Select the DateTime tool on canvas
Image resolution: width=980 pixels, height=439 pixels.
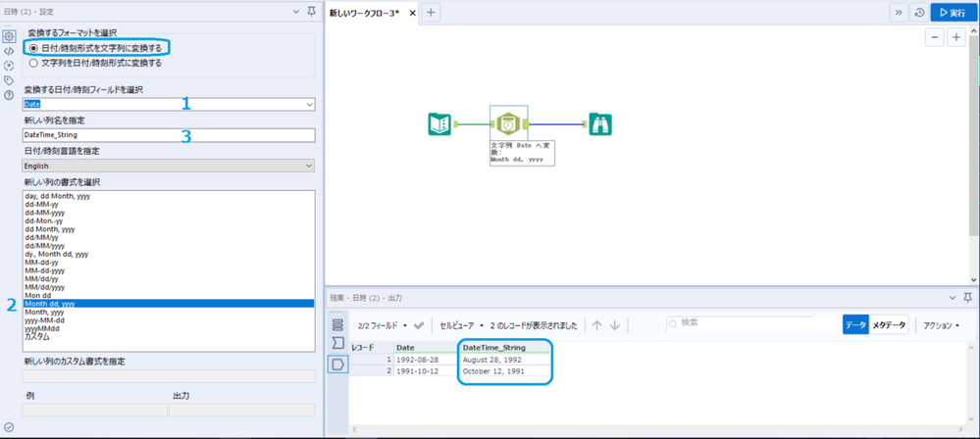point(509,124)
